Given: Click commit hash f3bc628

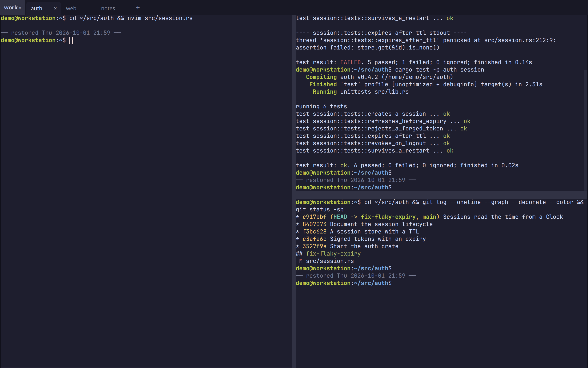Looking at the screenshot, I should click(x=314, y=231).
